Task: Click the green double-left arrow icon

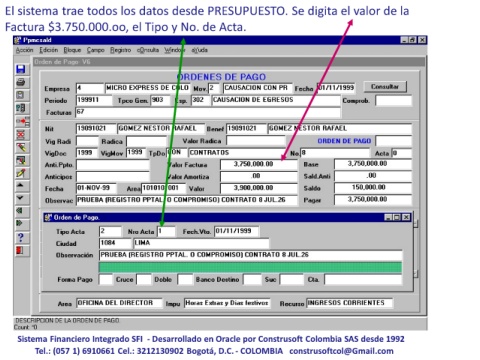Action: point(20,211)
